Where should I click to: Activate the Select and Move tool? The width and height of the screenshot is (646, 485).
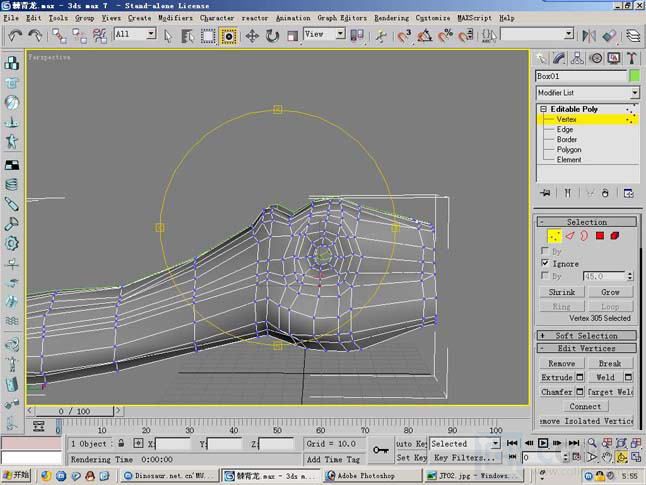pos(252,36)
